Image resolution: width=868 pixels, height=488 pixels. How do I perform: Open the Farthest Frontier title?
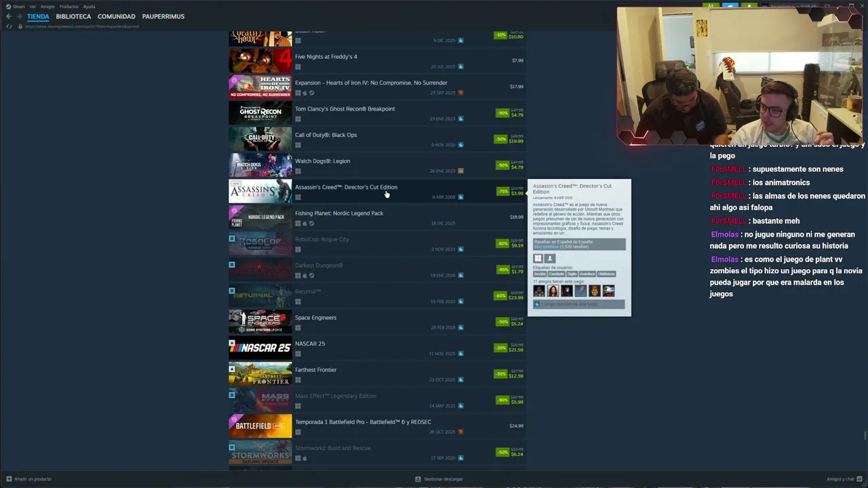point(315,370)
